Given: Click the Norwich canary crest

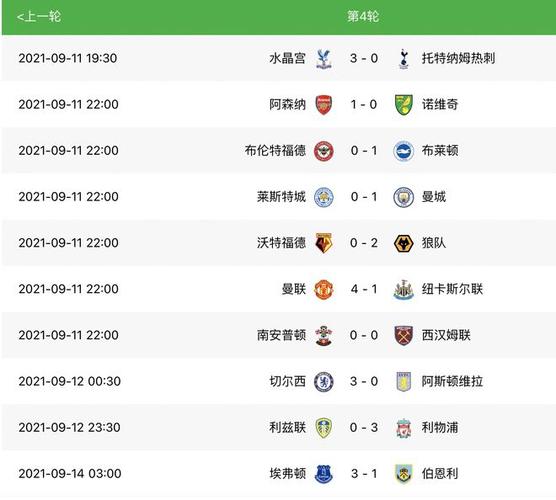Looking at the screenshot, I should point(404,105).
